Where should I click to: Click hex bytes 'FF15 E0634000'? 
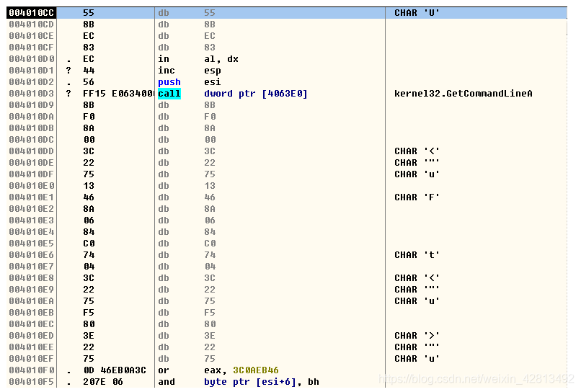pyautogui.click(x=117, y=94)
